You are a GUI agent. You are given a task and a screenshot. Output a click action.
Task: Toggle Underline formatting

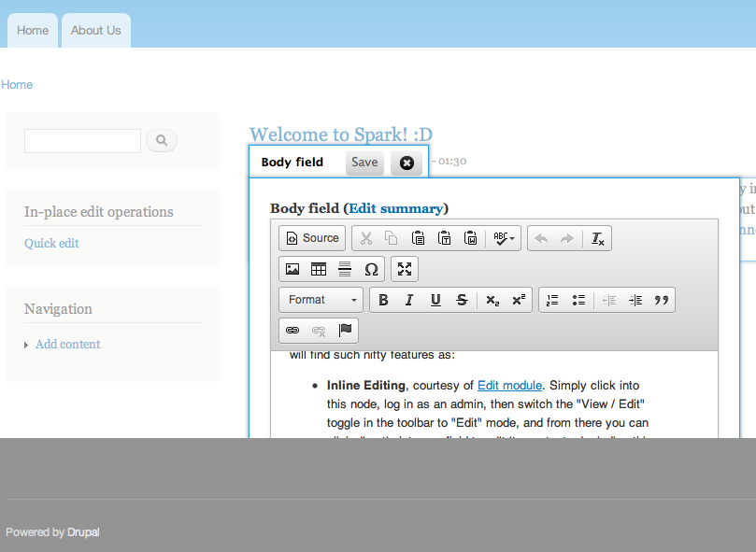435,300
